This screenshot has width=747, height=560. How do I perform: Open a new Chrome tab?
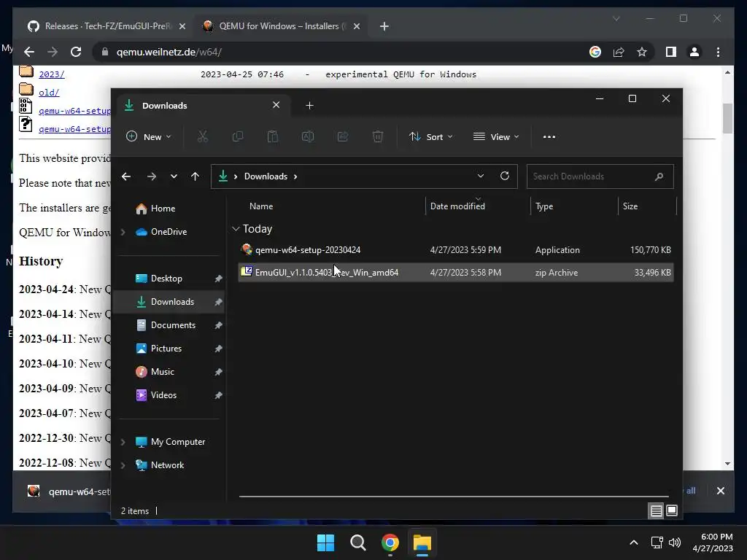tap(384, 27)
